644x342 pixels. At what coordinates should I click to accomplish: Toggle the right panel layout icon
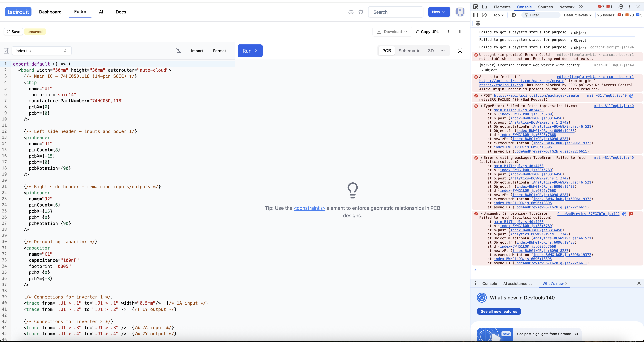[x=461, y=32]
